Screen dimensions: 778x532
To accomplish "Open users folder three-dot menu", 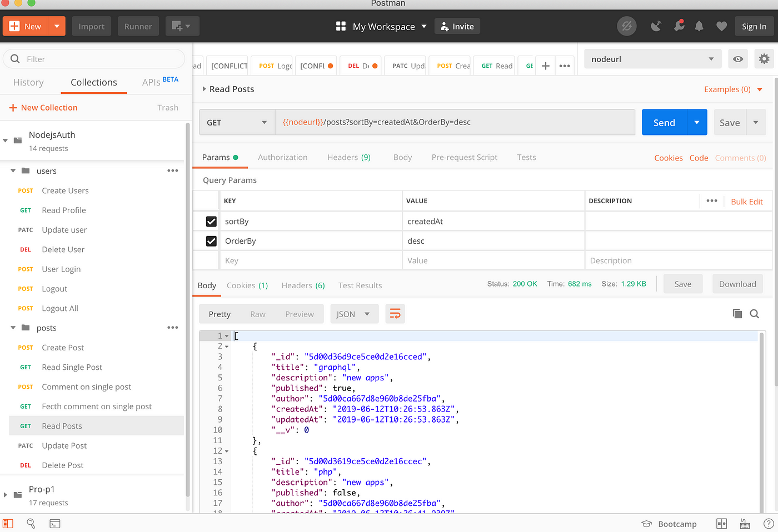I will (x=173, y=170).
